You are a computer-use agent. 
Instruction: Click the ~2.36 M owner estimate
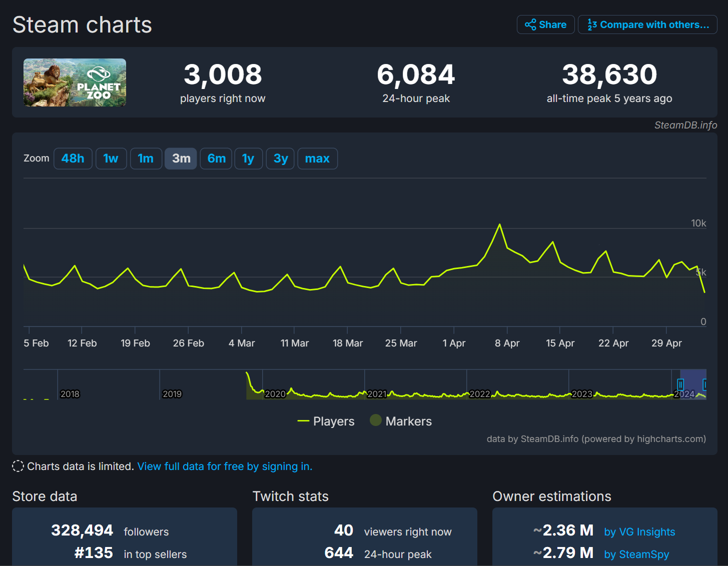(x=563, y=530)
